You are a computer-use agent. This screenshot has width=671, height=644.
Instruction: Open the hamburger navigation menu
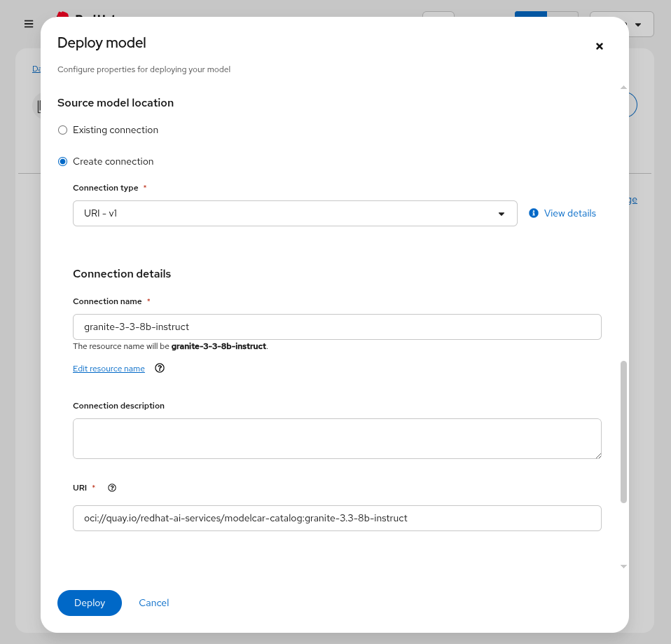click(x=29, y=24)
